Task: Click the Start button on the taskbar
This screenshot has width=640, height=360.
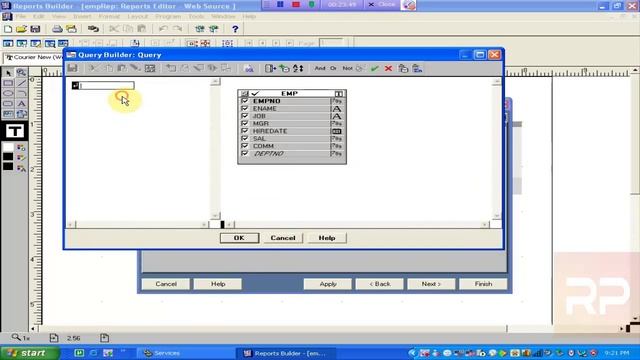Action: (x=30, y=353)
